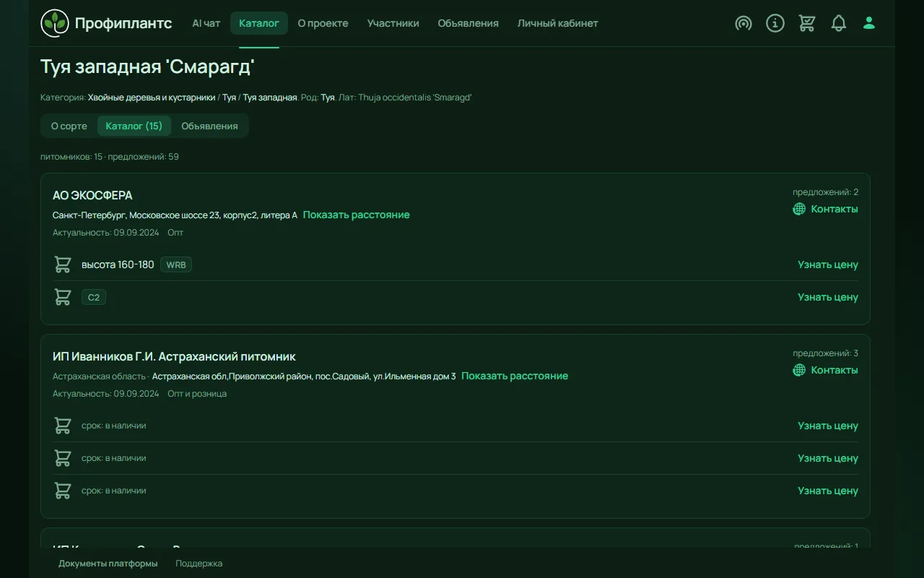The image size is (924, 578).
Task: Узнать цену for third в наличии row
Action: tap(828, 491)
